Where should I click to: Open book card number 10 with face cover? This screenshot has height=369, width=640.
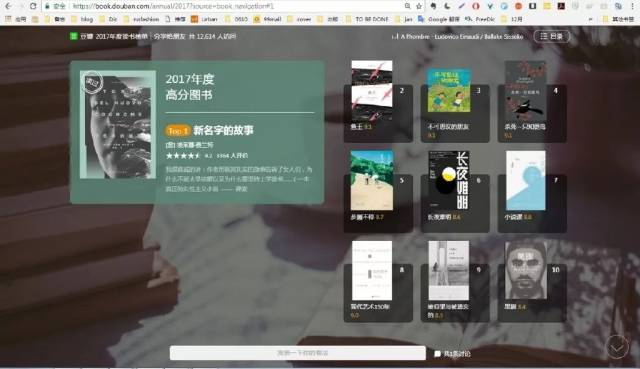pyautogui.click(x=532, y=281)
